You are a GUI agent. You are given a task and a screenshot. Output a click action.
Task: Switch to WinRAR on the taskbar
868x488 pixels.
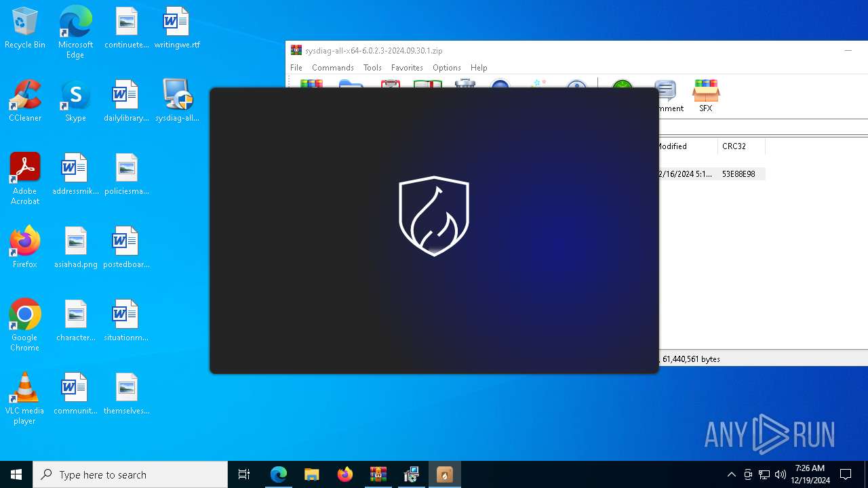point(378,474)
